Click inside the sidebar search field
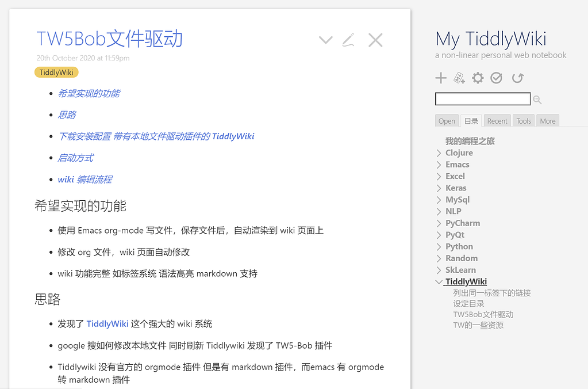Image resolution: width=588 pixels, height=389 pixels. pos(483,98)
